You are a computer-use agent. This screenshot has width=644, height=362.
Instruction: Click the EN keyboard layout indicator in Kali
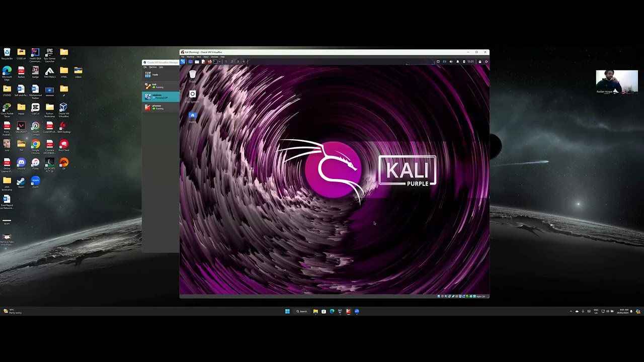[445, 61]
